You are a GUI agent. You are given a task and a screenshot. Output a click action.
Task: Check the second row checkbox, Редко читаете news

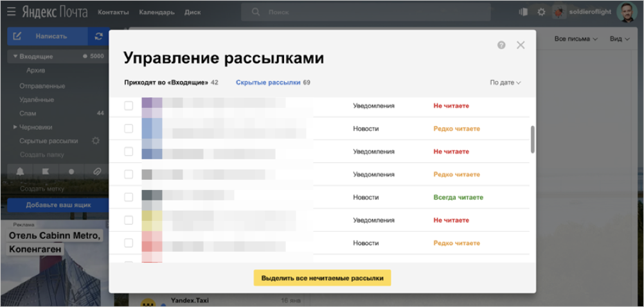129,129
